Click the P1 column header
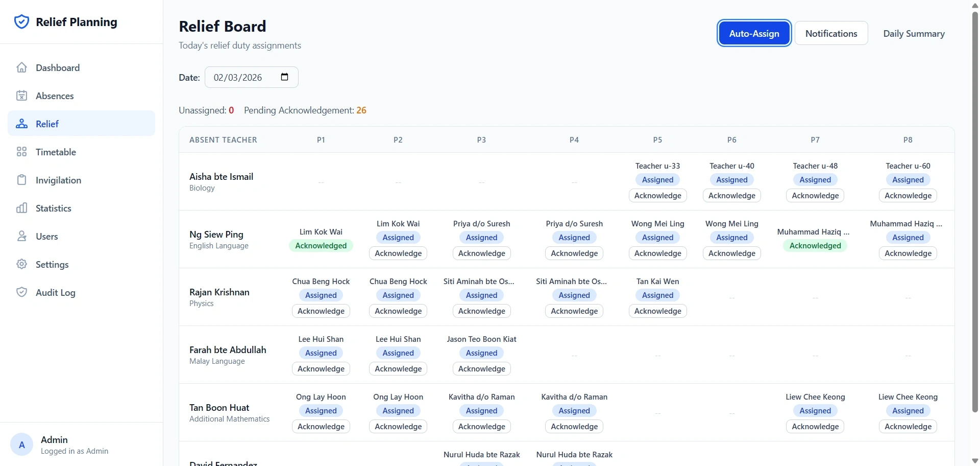Screen dimensions: 980x466 click(321, 140)
